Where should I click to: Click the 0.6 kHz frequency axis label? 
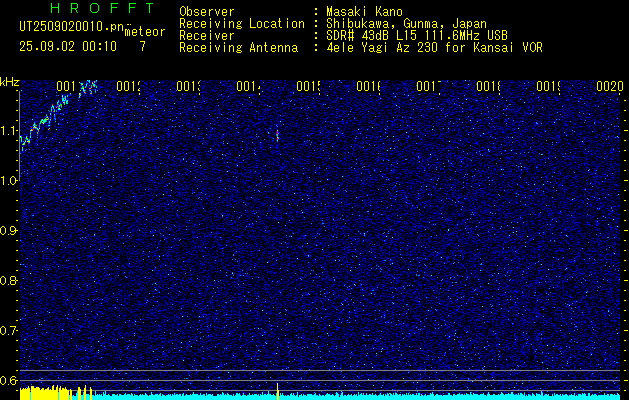(9, 380)
